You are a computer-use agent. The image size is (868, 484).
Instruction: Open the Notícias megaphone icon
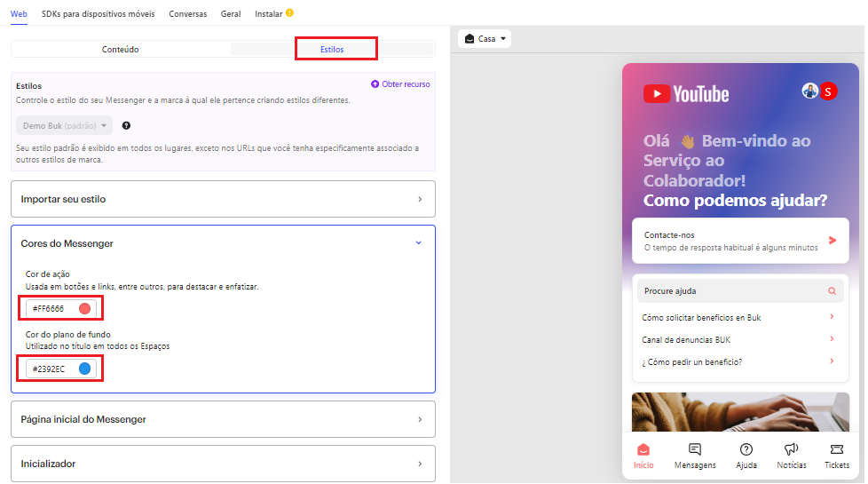tap(792, 450)
